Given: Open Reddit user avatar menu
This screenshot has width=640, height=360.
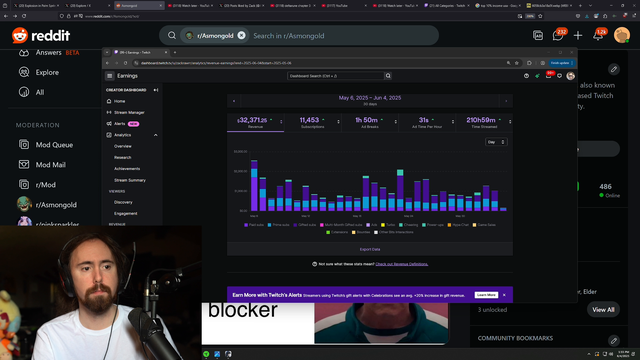Looking at the screenshot, I should tap(622, 36).
